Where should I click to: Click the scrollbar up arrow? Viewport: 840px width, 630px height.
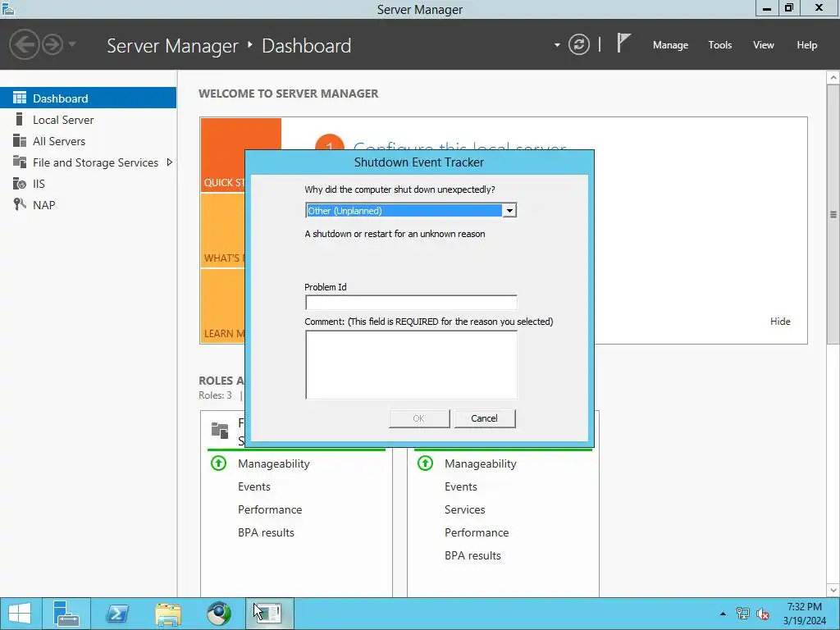[x=833, y=78]
